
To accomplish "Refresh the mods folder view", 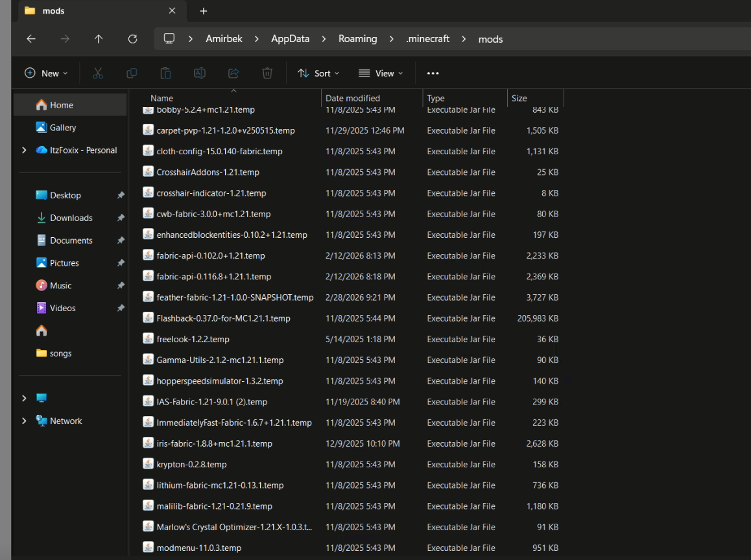I will coord(133,39).
